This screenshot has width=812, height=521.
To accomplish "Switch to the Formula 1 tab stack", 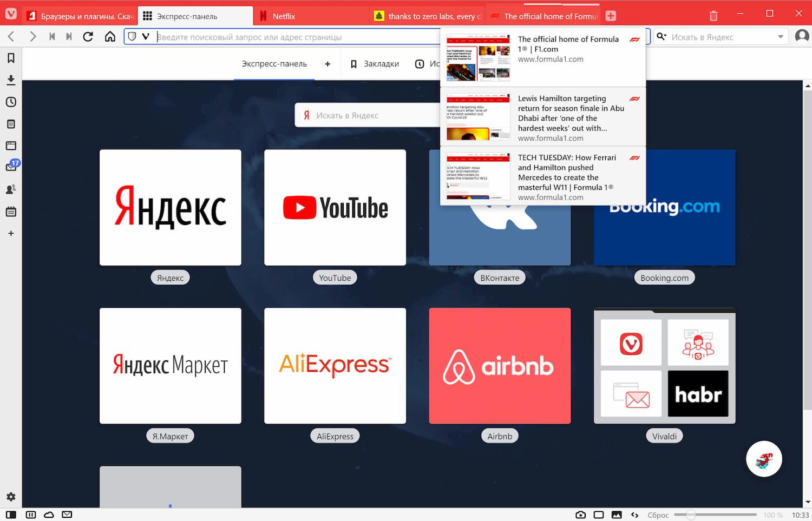I will [x=543, y=16].
